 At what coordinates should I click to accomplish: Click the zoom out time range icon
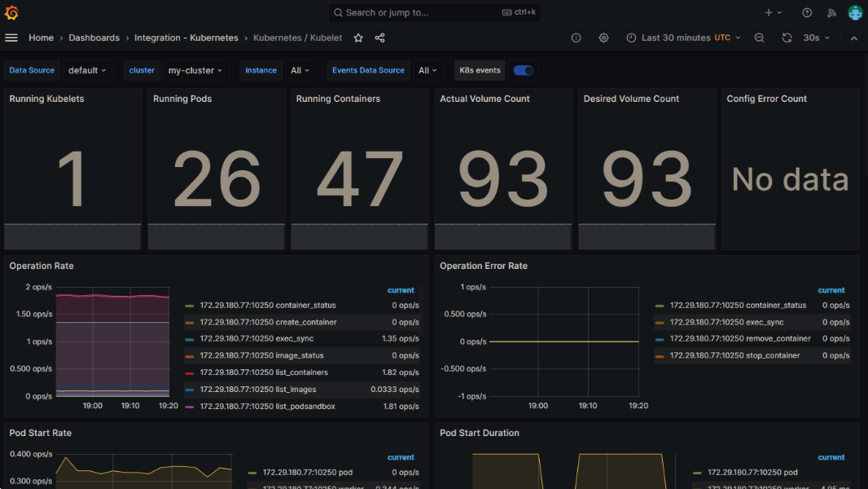pos(759,37)
